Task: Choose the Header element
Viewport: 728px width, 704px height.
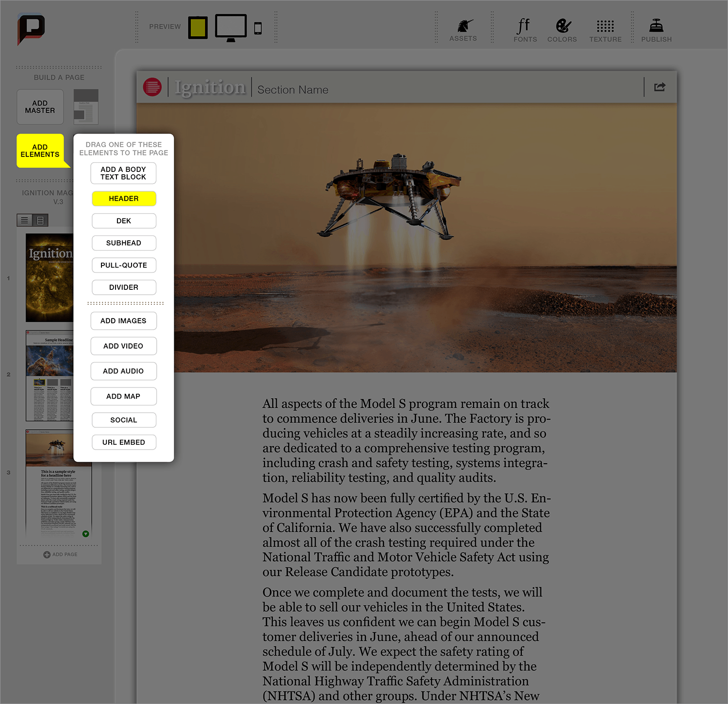Action: (x=124, y=199)
